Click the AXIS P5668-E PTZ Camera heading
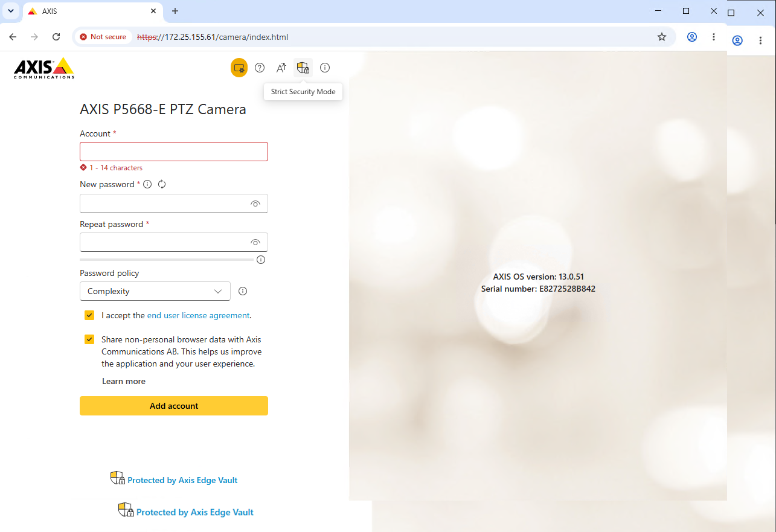Viewport: 776px width, 532px height. click(x=163, y=109)
